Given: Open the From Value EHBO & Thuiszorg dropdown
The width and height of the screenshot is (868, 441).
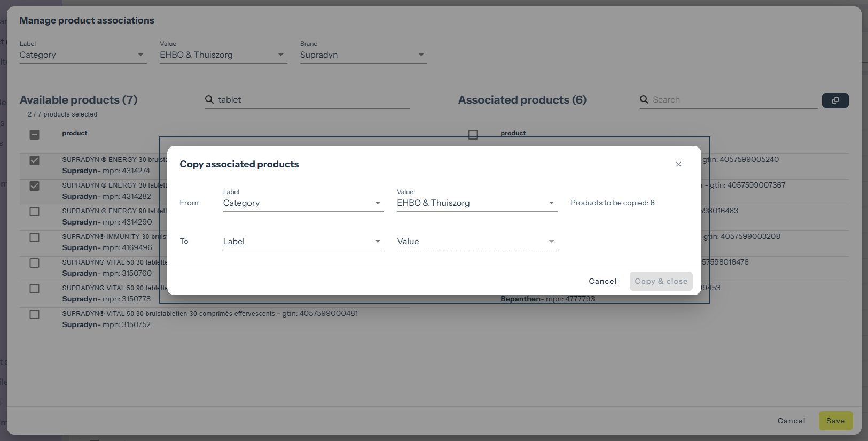Looking at the screenshot, I should tap(476, 203).
